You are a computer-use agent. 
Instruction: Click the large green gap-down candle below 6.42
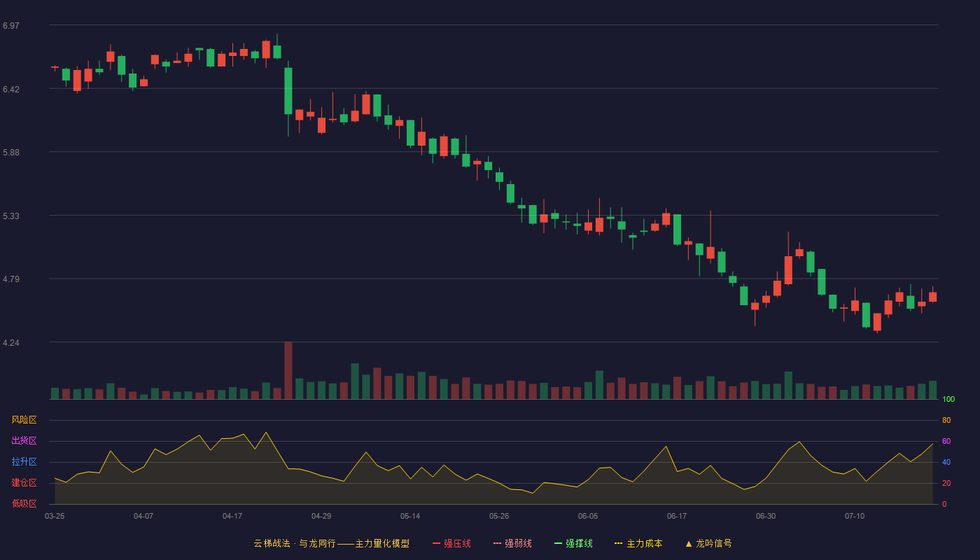click(x=288, y=91)
